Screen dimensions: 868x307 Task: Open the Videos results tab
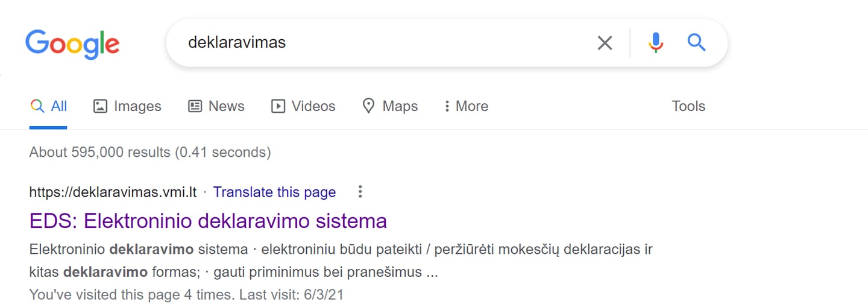click(x=303, y=106)
